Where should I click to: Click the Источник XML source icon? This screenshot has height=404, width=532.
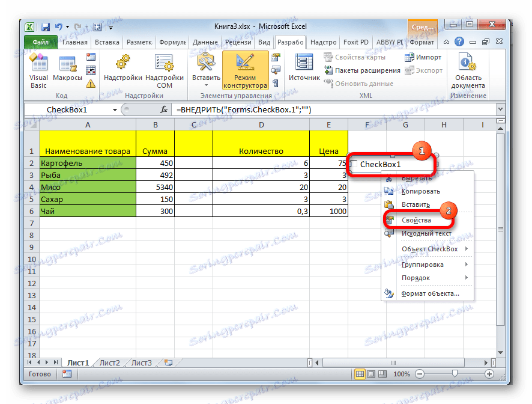[303, 66]
